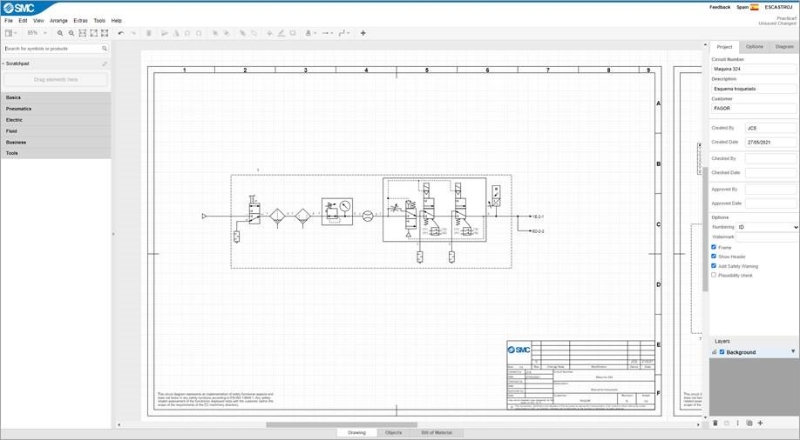Open the Tools menu in menu bar

point(99,21)
